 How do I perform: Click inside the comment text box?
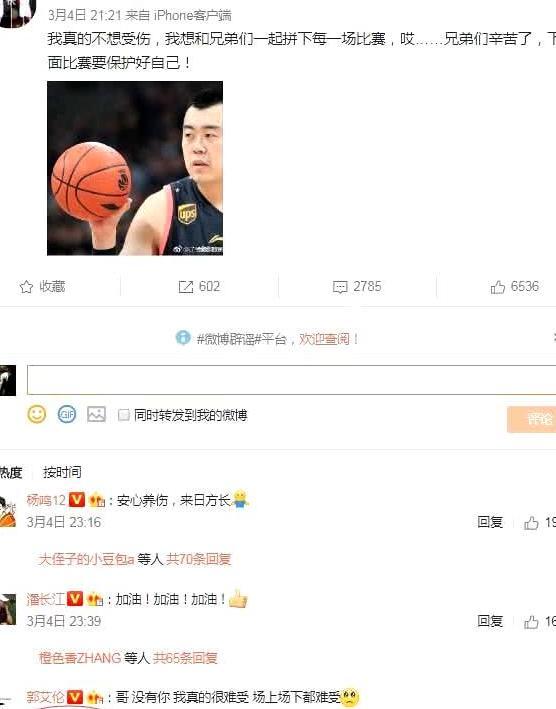click(292, 380)
